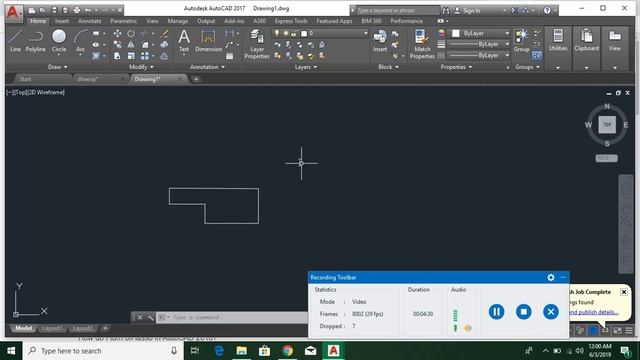Click the Insert block icon
640x360 pixels.
380,40
